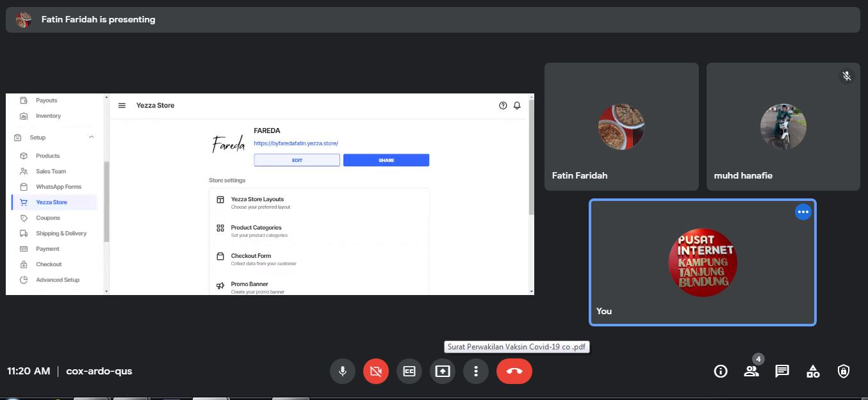Open host controls lock icon
Screen dimensions: 868x400
[844, 371]
